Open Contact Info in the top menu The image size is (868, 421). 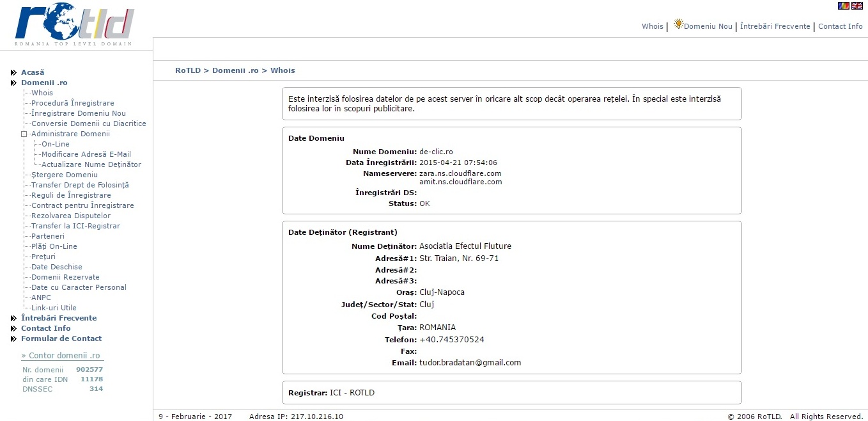click(841, 26)
